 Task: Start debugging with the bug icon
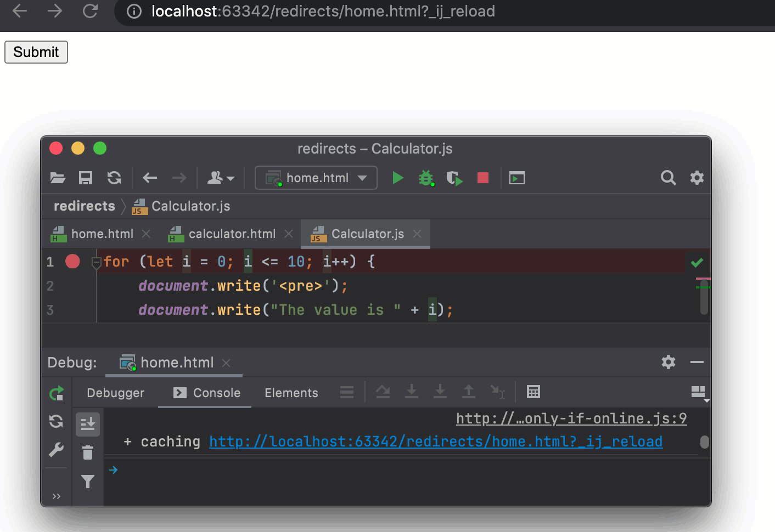[426, 178]
